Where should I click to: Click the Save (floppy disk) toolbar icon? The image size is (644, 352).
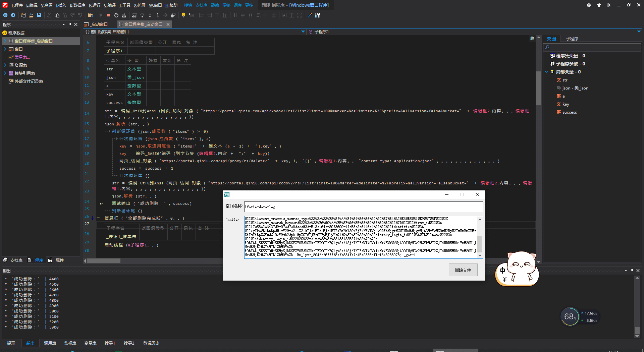(x=39, y=15)
